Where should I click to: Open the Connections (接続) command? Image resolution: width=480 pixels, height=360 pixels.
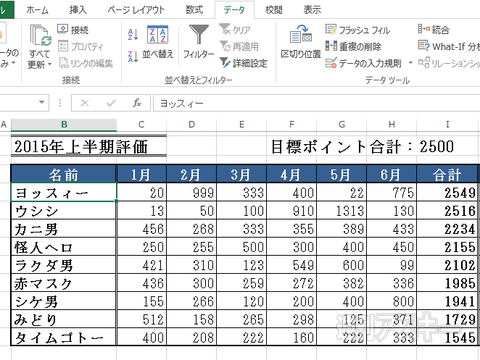(73, 30)
